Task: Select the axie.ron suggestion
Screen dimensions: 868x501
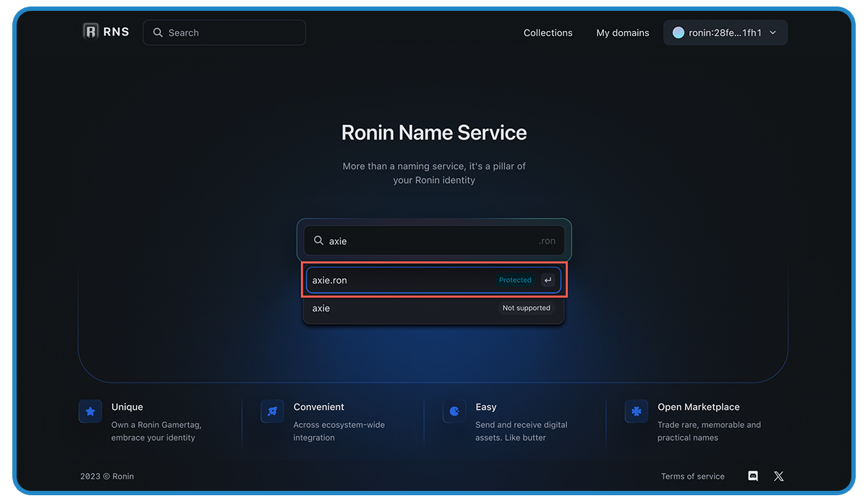Action: pyautogui.click(x=434, y=280)
